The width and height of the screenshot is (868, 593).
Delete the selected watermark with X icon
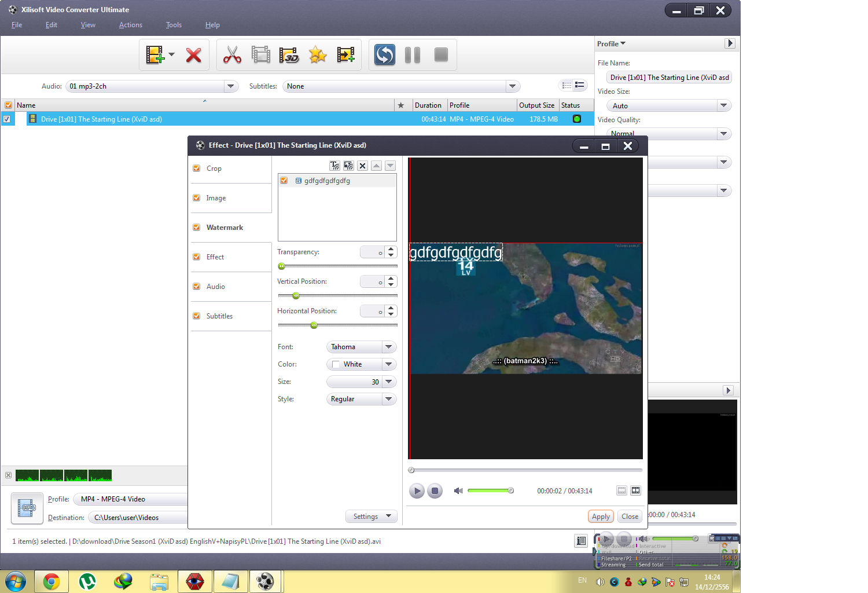[x=362, y=166]
